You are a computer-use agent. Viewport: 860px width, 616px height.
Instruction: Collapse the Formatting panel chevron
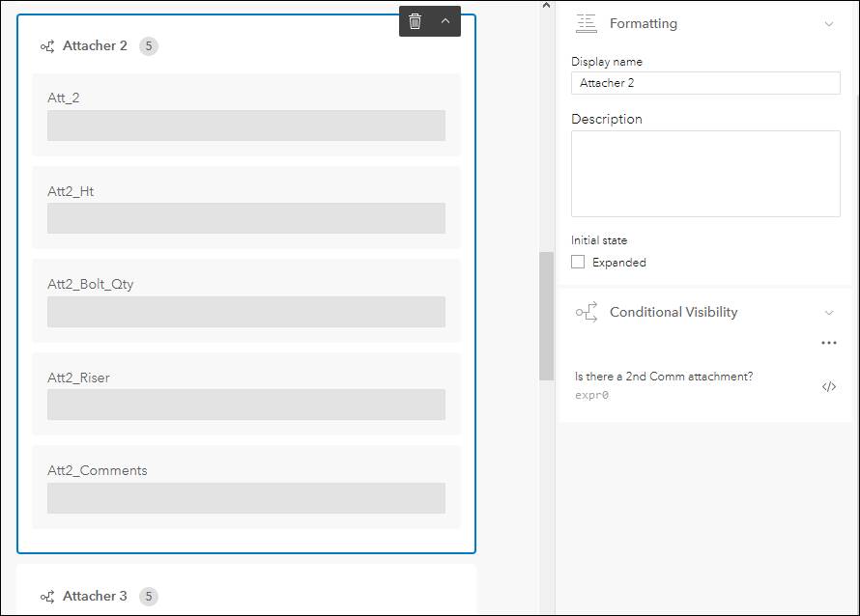click(829, 22)
